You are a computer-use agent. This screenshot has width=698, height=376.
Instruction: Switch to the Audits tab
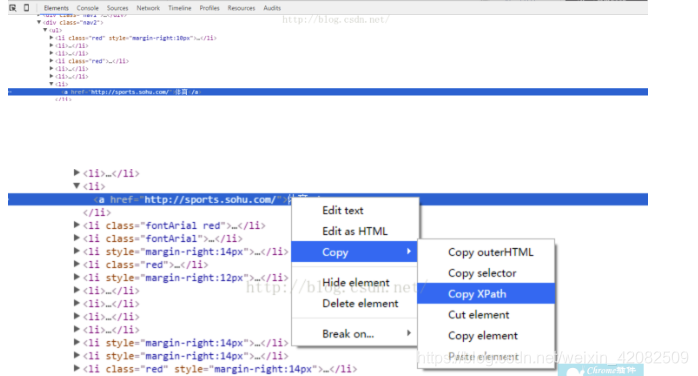272,8
